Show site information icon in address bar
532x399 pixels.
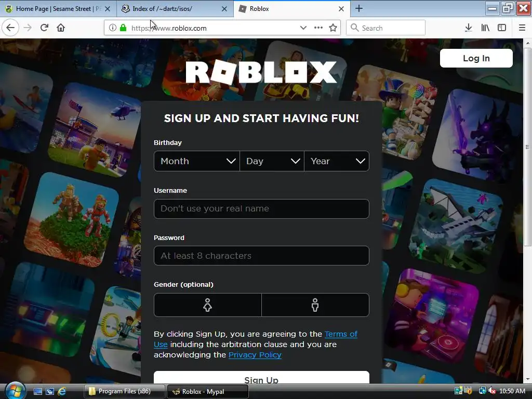pyautogui.click(x=113, y=28)
